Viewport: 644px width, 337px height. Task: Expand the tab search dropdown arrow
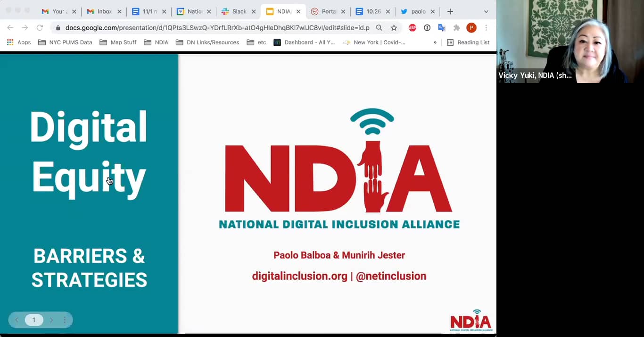pos(486,12)
